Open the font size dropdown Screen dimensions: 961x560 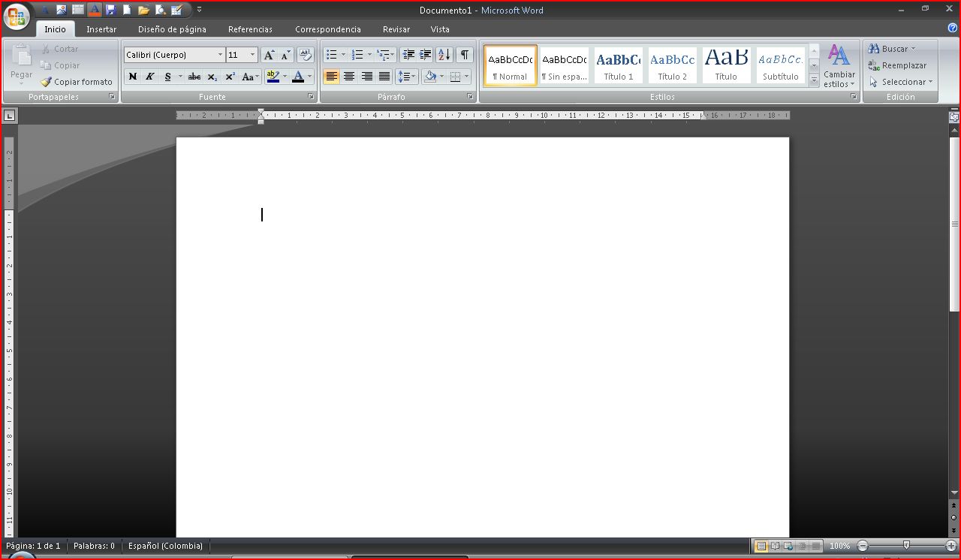point(252,55)
